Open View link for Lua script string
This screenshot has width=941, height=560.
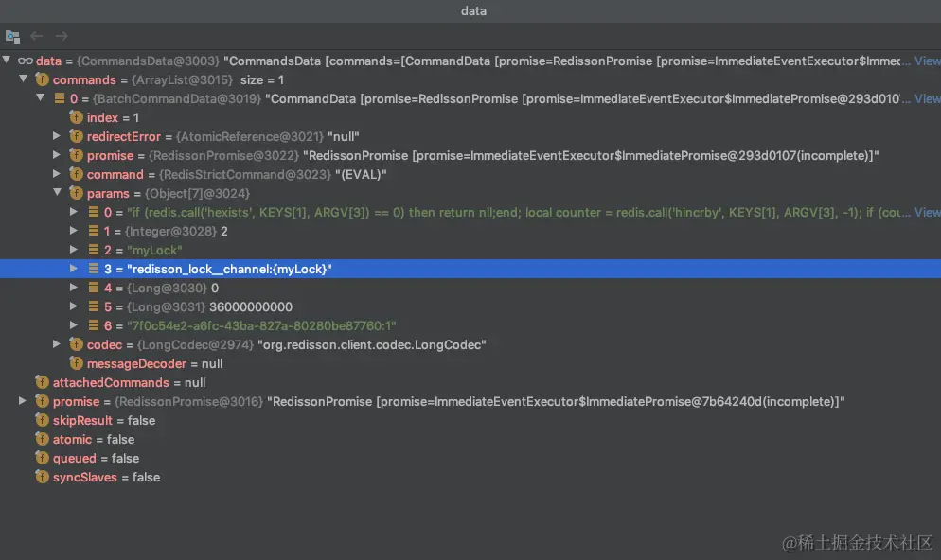(x=927, y=212)
